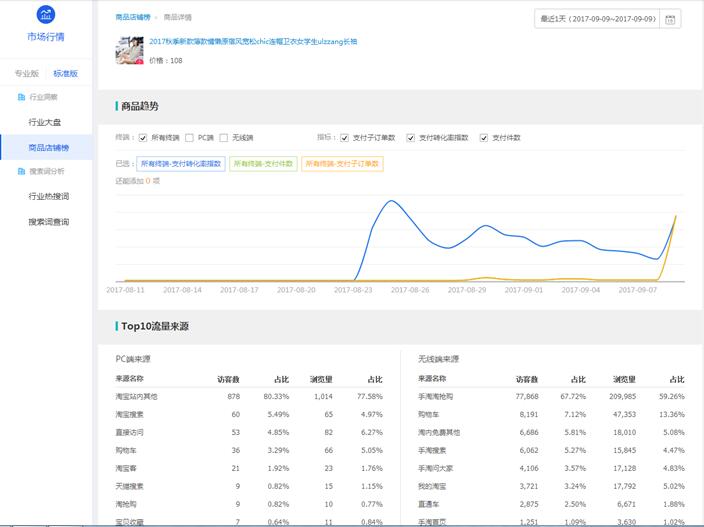This screenshot has width=704, height=527.
Task: Open the calendar date picker icon
Action: (x=670, y=19)
